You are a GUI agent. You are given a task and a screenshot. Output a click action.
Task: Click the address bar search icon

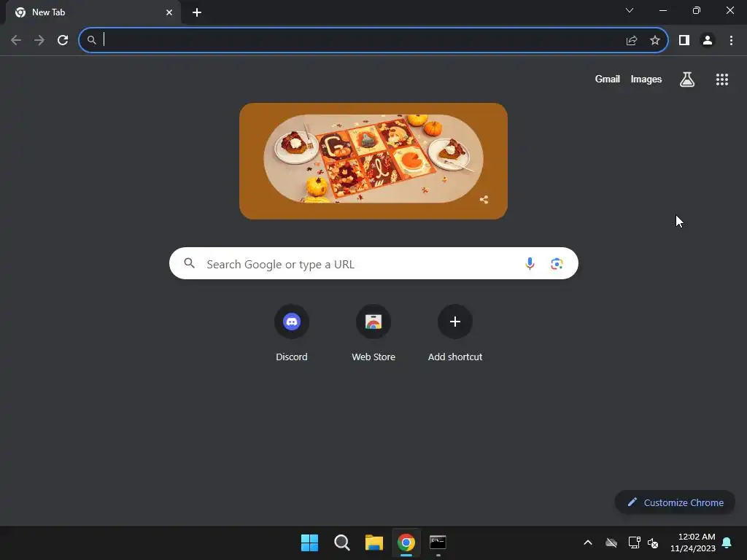coord(91,40)
